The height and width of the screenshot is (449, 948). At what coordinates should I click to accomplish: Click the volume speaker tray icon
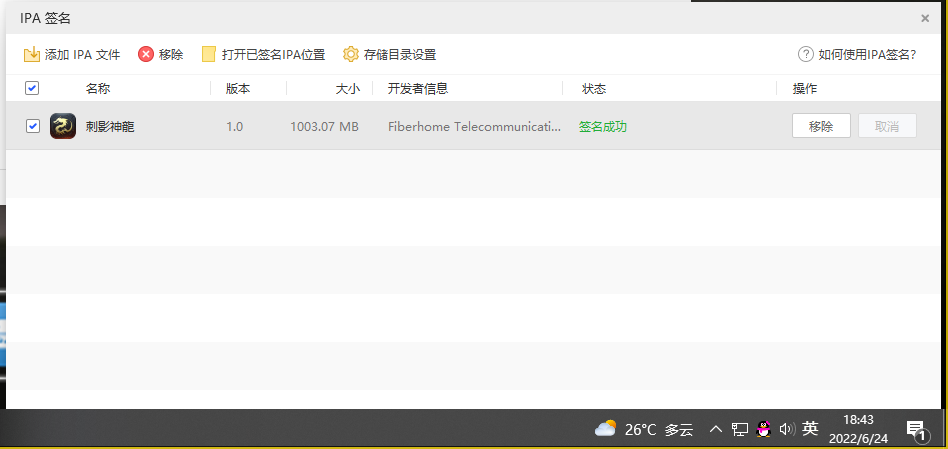point(787,430)
